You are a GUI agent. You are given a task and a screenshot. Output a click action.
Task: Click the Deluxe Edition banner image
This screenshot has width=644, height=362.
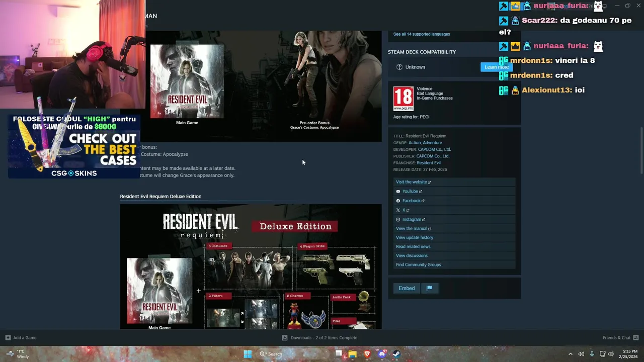(x=251, y=266)
